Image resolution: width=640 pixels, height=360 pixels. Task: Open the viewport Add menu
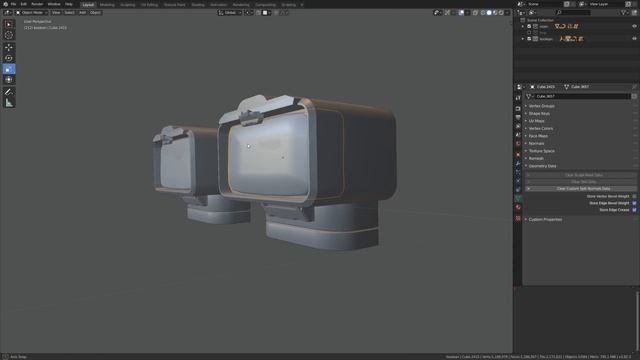[x=82, y=13]
